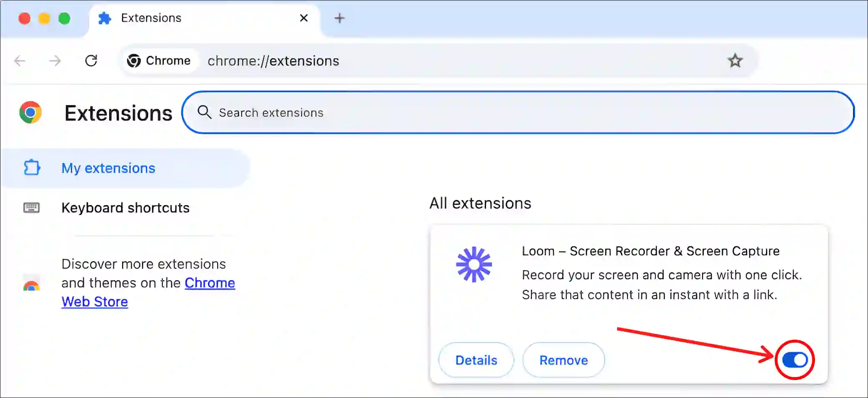
Task: Focus the Search extensions field
Action: [x=518, y=113]
